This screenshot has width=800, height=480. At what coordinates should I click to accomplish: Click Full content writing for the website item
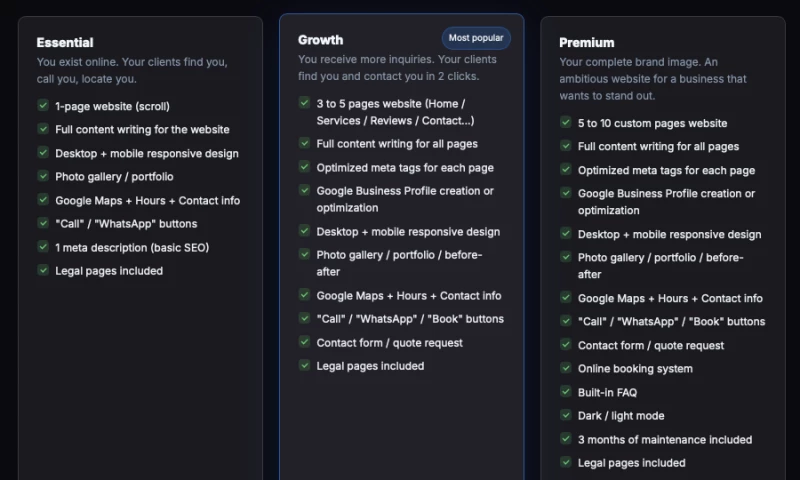[x=142, y=129]
